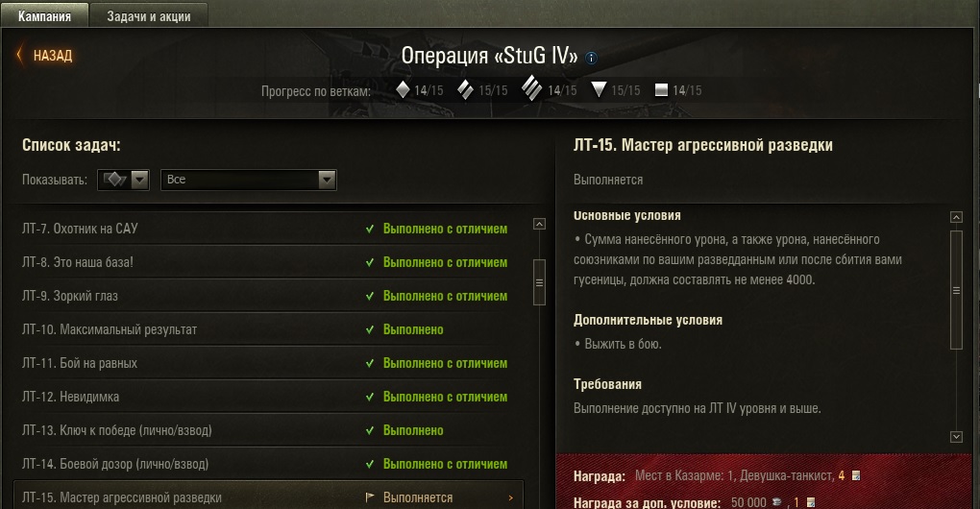Go back with the НАЗАД button

click(x=44, y=55)
